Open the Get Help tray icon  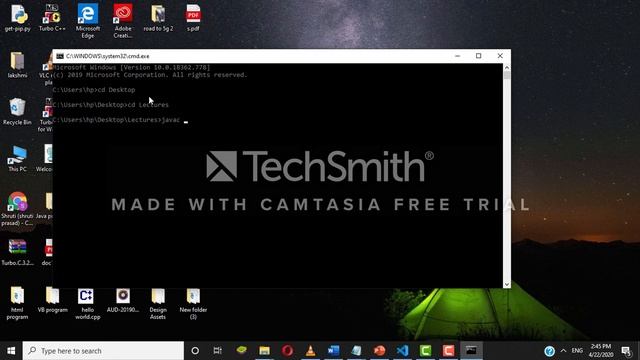point(549,351)
